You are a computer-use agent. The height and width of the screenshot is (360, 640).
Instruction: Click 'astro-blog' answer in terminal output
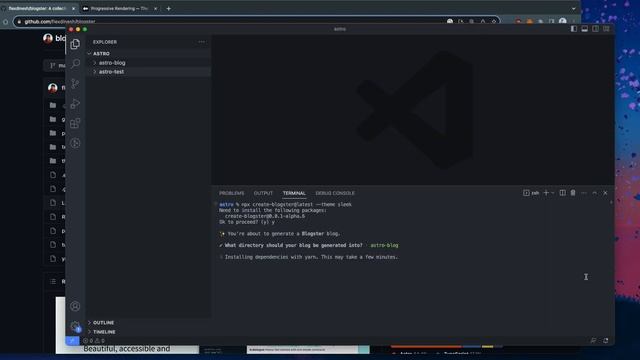(x=384, y=245)
